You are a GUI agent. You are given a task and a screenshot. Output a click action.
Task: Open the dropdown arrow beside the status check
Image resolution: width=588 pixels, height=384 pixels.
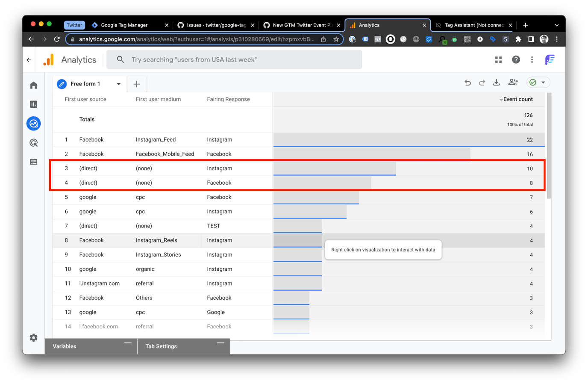pos(543,83)
